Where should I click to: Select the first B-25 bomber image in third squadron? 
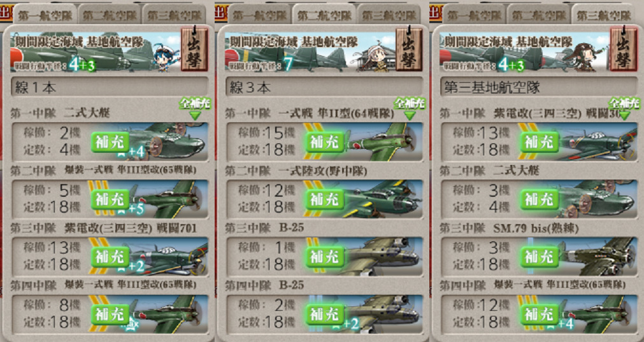point(383,257)
